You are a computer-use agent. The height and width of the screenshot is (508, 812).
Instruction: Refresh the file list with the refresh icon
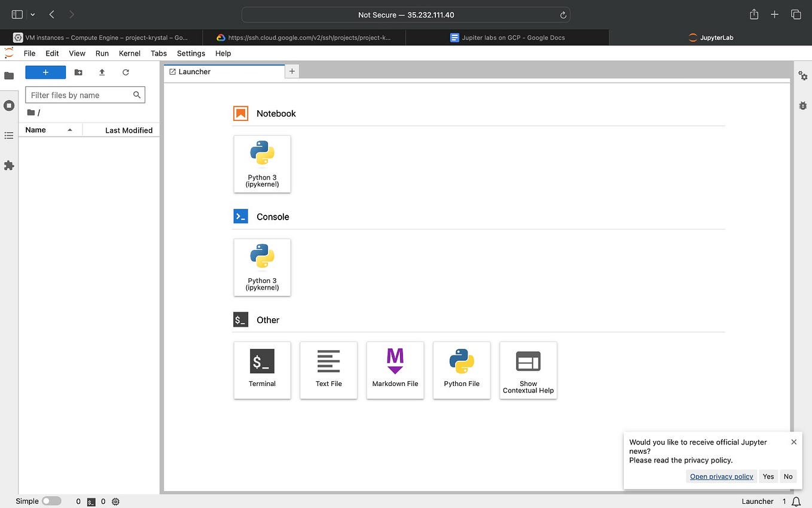pos(126,72)
